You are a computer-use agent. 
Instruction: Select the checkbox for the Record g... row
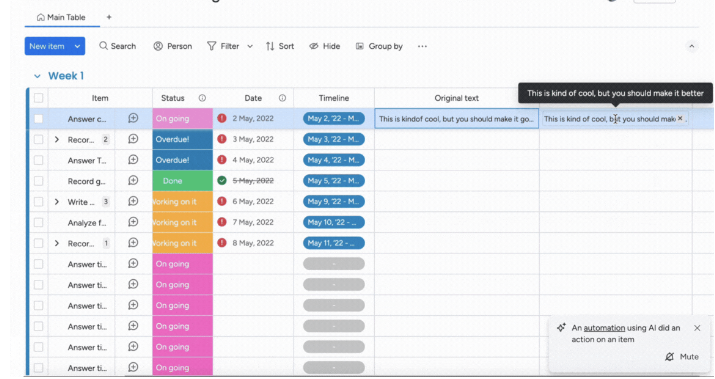coord(38,181)
